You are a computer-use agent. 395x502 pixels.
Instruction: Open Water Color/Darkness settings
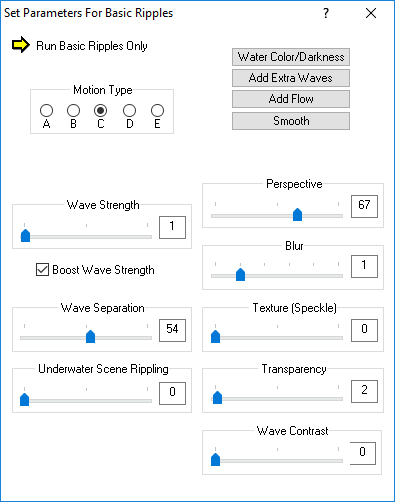(x=291, y=57)
